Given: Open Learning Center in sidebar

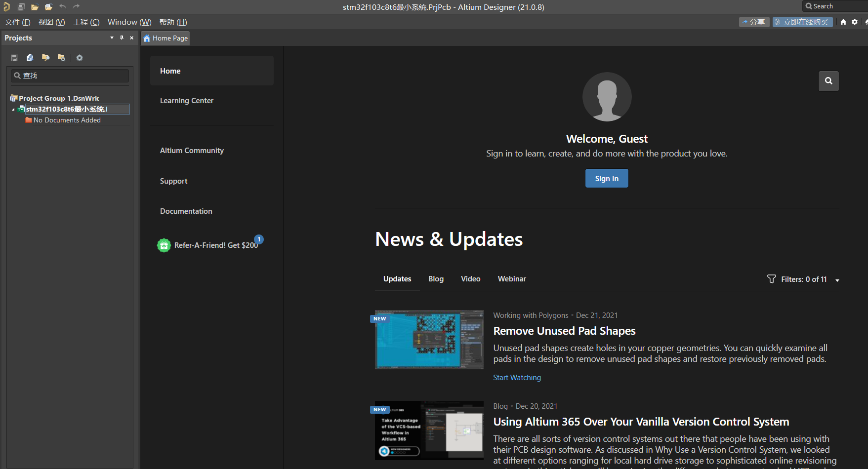Looking at the screenshot, I should (x=187, y=101).
